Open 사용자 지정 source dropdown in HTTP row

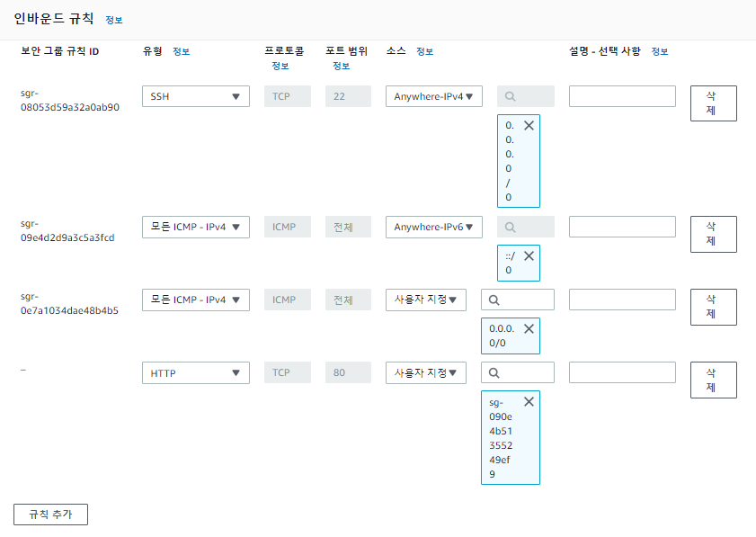[426, 373]
